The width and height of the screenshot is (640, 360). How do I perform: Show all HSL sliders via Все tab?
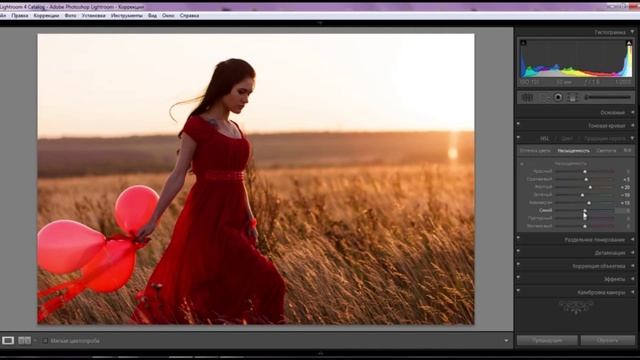pyautogui.click(x=627, y=151)
